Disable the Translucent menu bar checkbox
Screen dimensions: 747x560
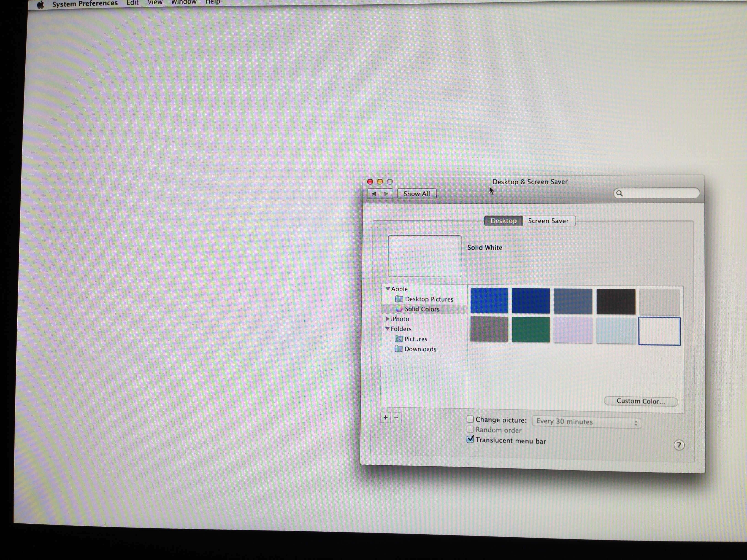470,439
